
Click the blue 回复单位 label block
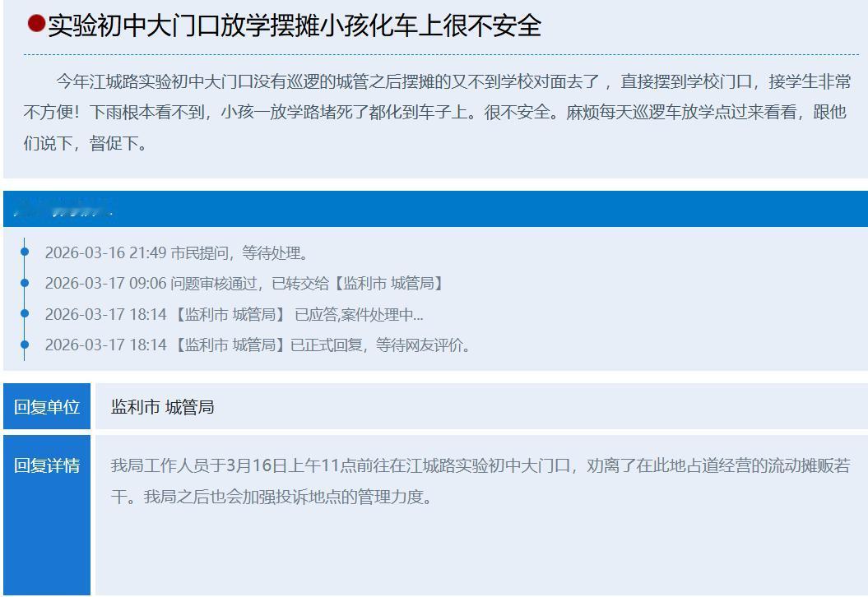(47, 405)
